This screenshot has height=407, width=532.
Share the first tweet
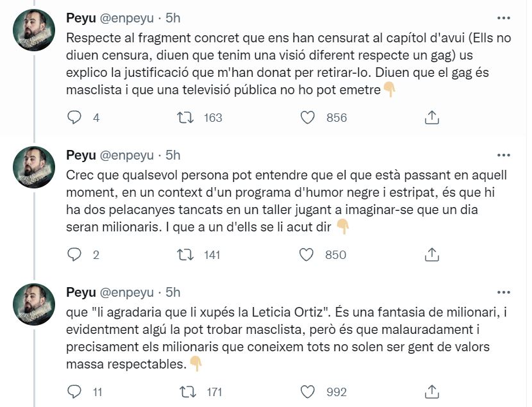[x=432, y=117]
